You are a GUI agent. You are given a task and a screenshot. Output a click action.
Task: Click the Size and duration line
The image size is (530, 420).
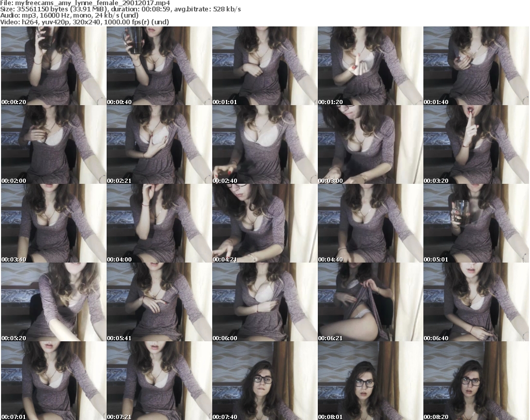121,9
